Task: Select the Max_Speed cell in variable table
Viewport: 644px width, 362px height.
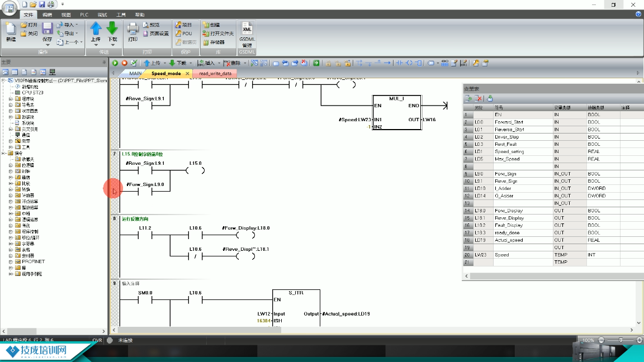Action: [x=506, y=159]
